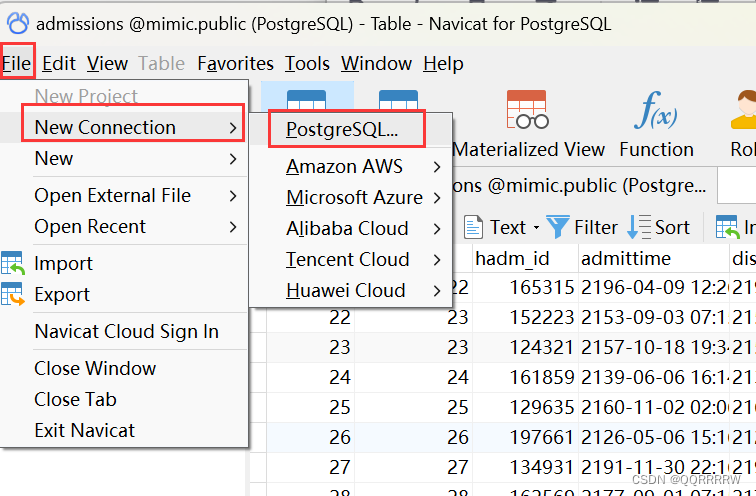Viewport: 756px width, 496px height.
Task: Click cell with hadm_id 197661
Action: click(525, 437)
